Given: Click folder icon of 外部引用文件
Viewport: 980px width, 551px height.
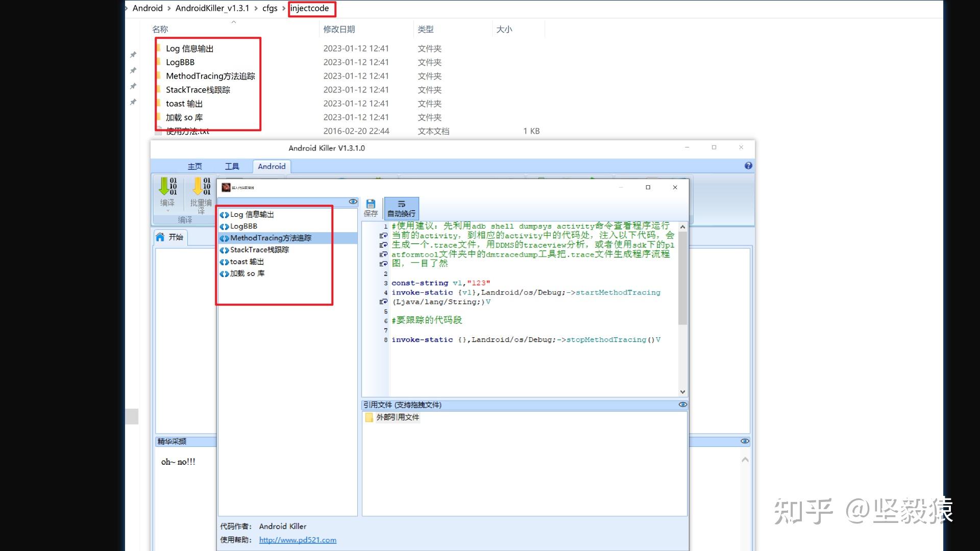Looking at the screenshot, I should [x=369, y=417].
